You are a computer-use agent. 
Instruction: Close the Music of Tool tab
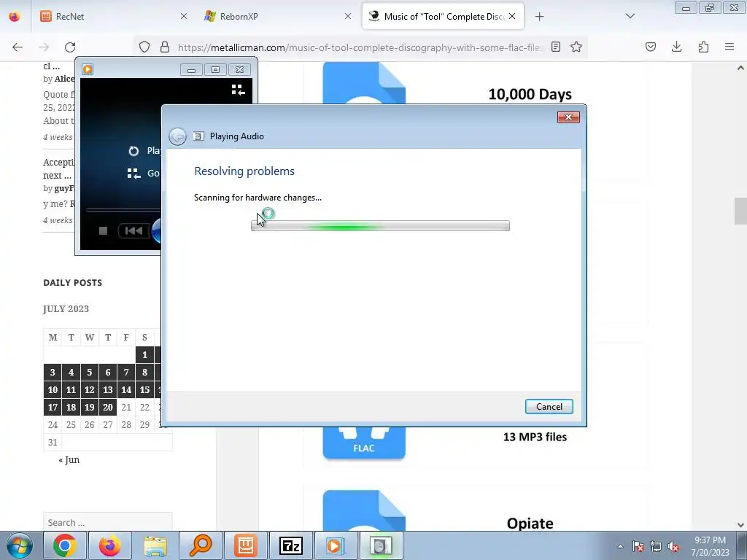pos(512,16)
